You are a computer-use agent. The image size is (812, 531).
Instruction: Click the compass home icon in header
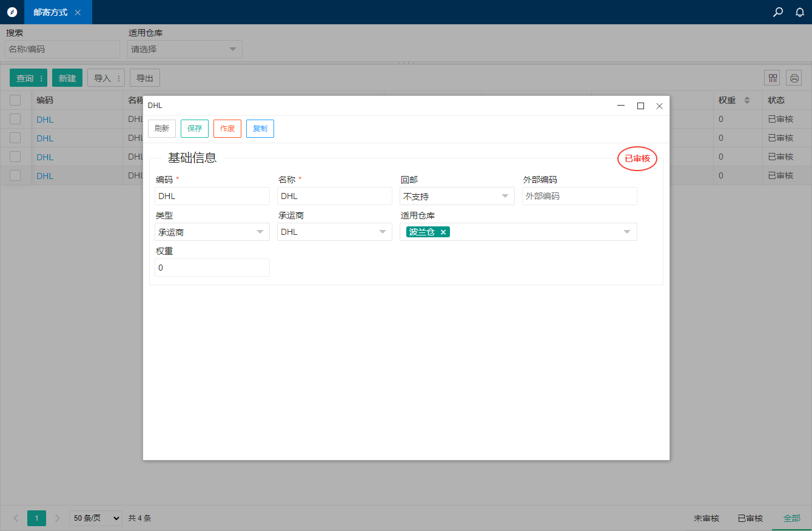(x=12, y=12)
